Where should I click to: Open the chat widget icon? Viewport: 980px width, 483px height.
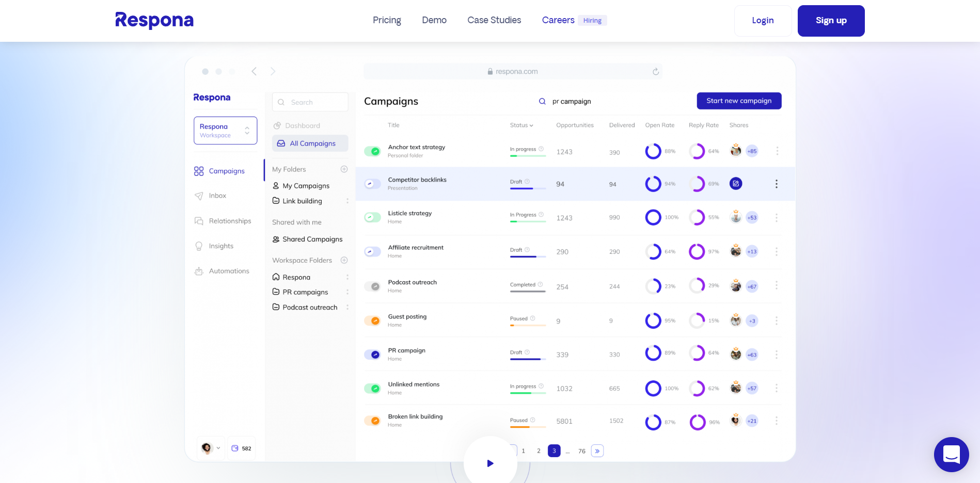pos(951,455)
